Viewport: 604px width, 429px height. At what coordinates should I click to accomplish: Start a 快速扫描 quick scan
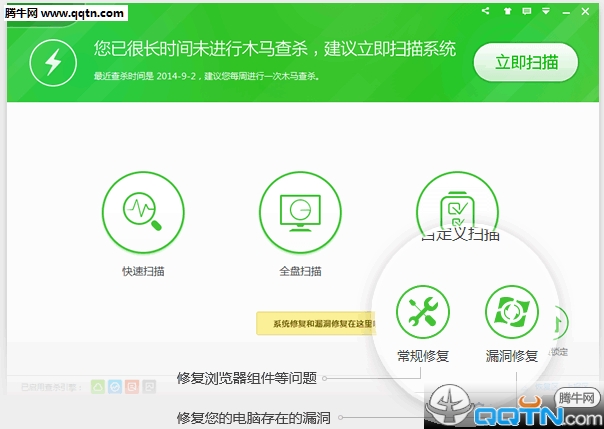[143, 212]
